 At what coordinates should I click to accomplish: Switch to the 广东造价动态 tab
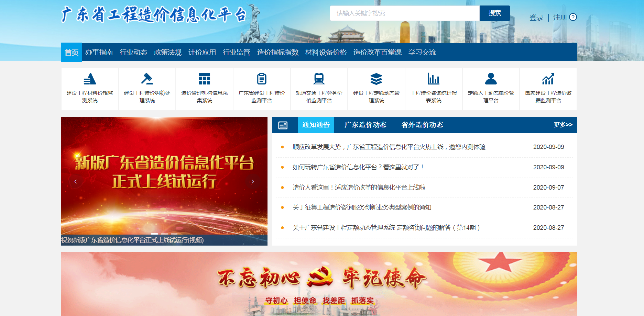coord(365,125)
